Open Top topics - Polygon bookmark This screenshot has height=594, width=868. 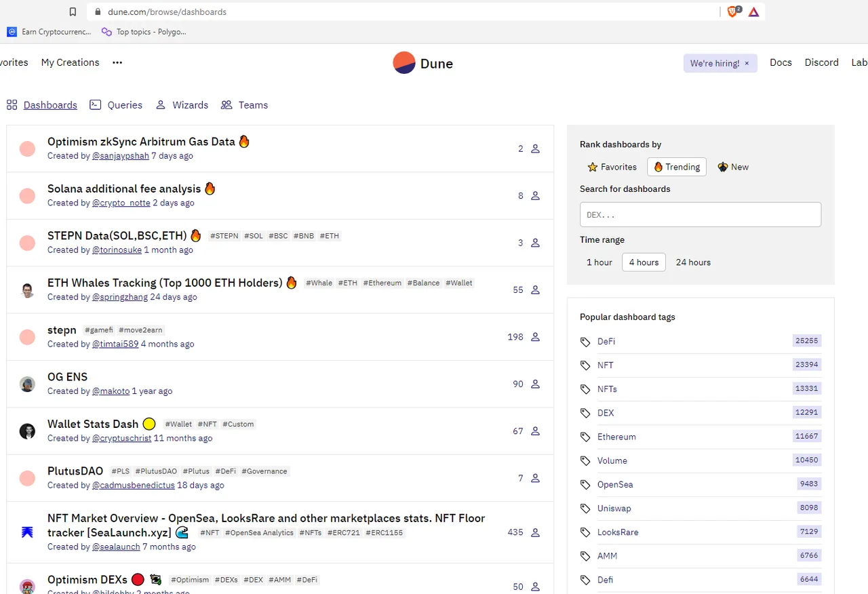point(144,32)
